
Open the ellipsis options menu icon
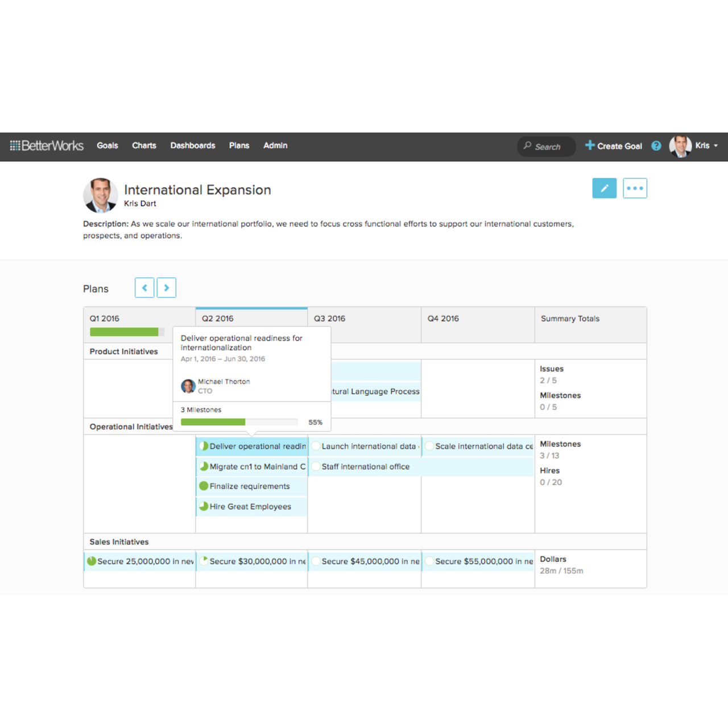tap(635, 188)
